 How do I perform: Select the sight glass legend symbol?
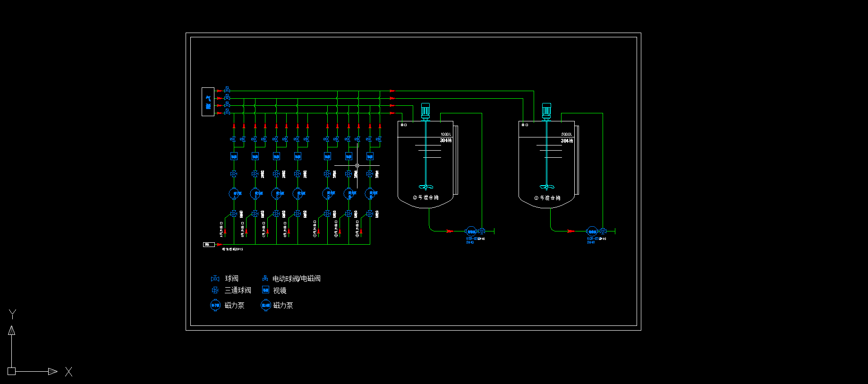265,290
